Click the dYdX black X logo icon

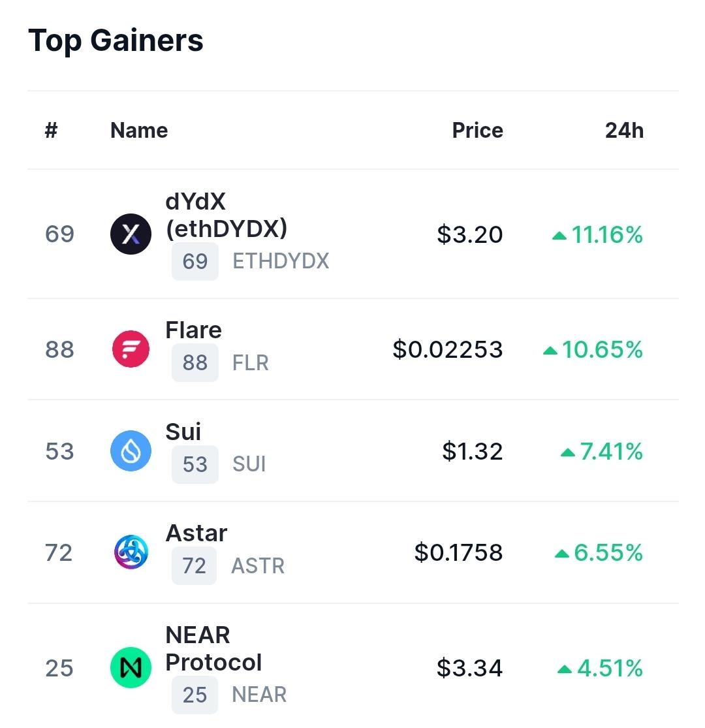coord(131,234)
